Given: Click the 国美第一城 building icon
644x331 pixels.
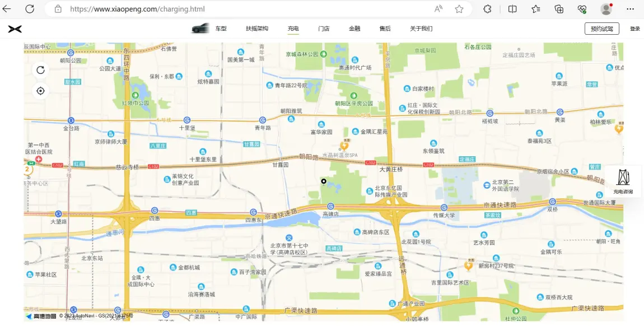Looking at the screenshot, I should tap(241, 52).
